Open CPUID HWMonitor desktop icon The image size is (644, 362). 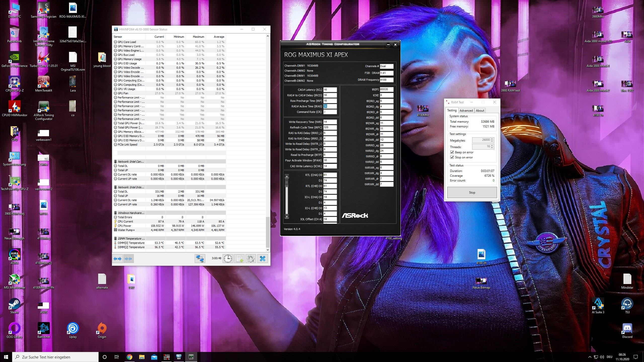coord(15,109)
